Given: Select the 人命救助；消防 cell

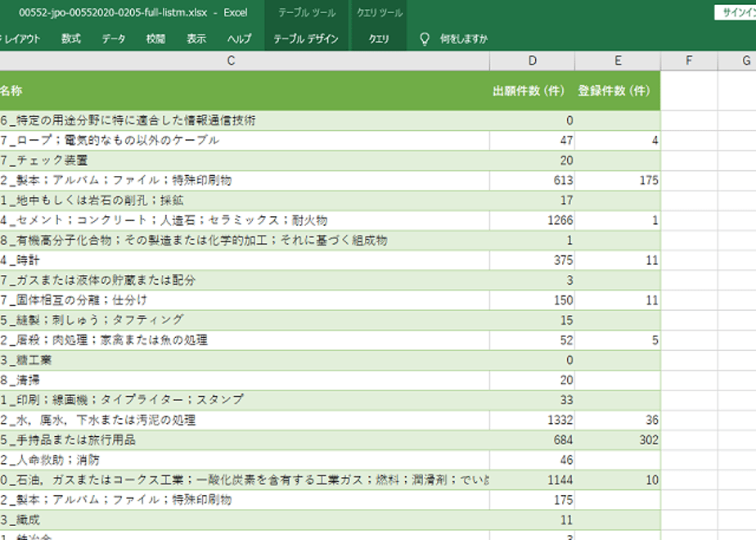Looking at the screenshot, I should (245, 460).
